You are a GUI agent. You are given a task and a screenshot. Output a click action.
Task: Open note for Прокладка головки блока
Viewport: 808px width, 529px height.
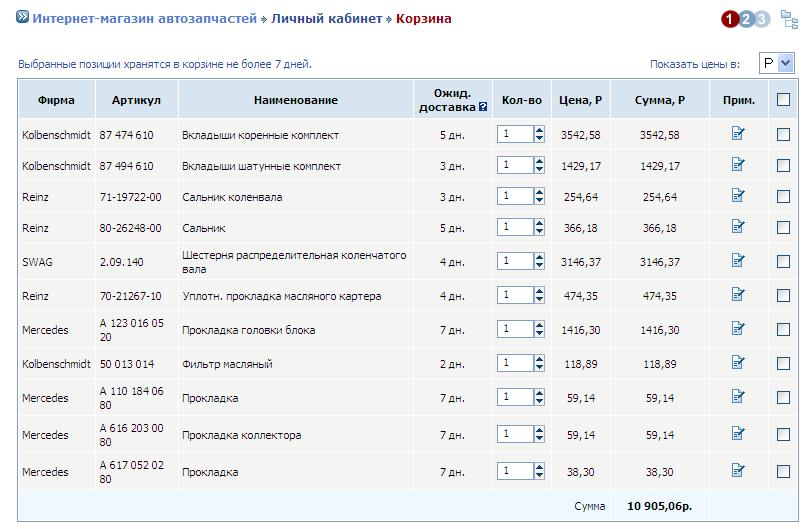(738, 329)
